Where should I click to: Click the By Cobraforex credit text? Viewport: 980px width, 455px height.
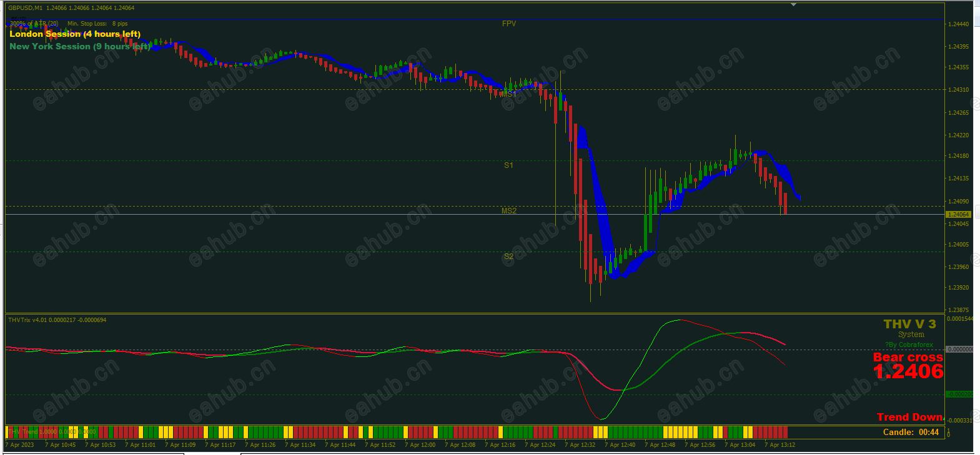(x=909, y=345)
